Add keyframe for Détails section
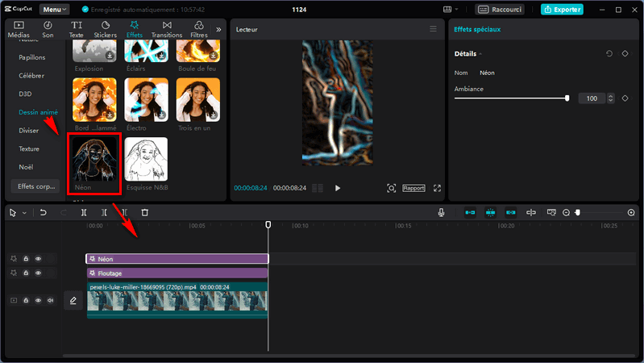The image size is (644, 363). point(625,54)
